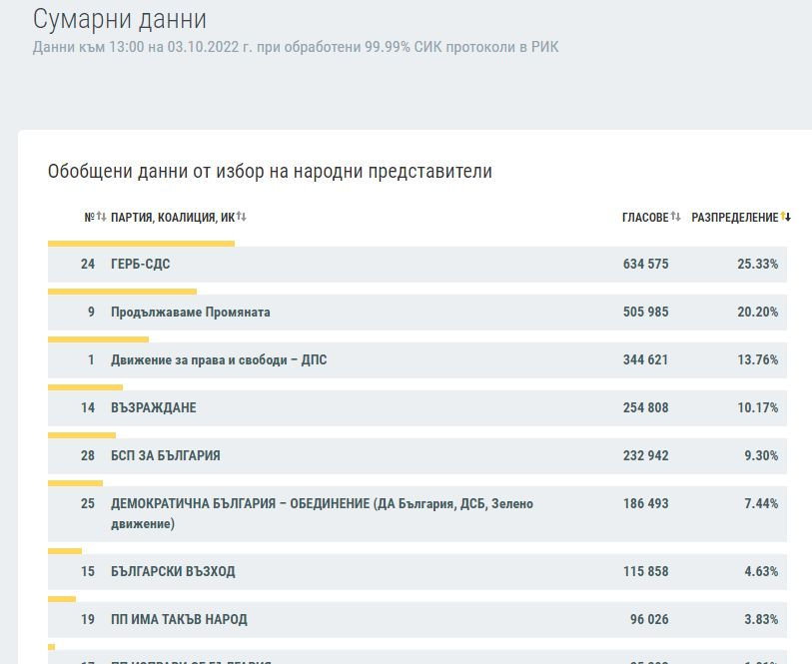This screenshot has height=664, width=812.
Task: Click votes value 186 493
Action: pos(646,503)
